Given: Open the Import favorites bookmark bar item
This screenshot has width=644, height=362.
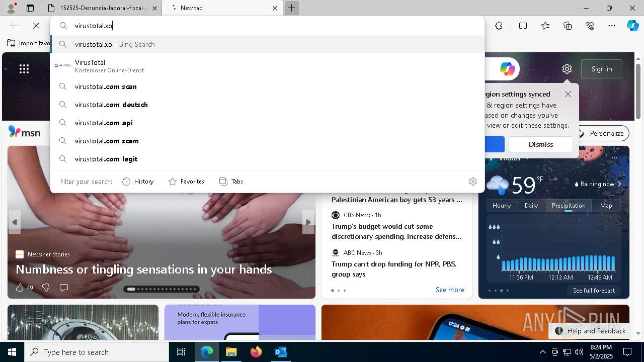Looking at the screenshot, I should (29, 43).
